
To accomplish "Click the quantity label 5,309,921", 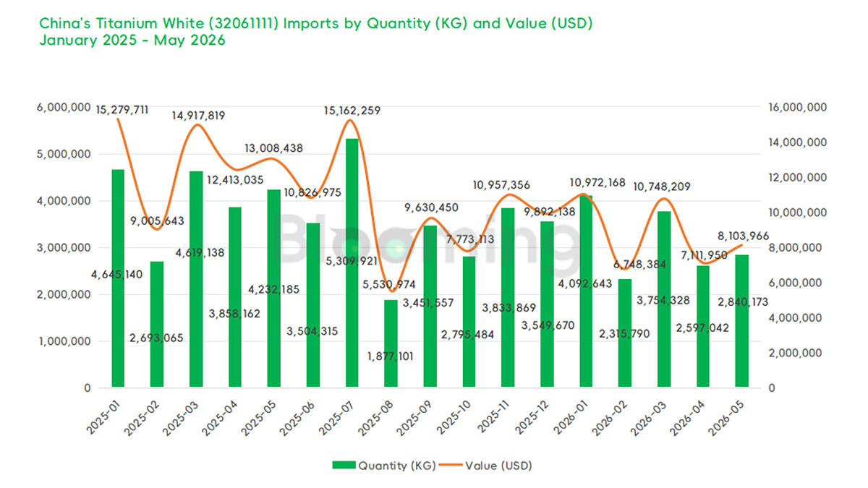I will (x=352, y=260).
